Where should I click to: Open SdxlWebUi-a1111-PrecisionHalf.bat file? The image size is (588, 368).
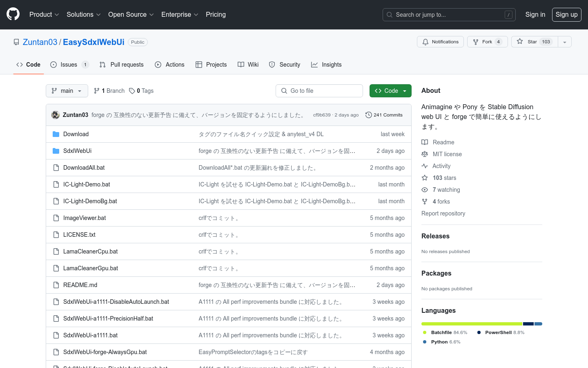pyautogui.click(x=108, y=319)
